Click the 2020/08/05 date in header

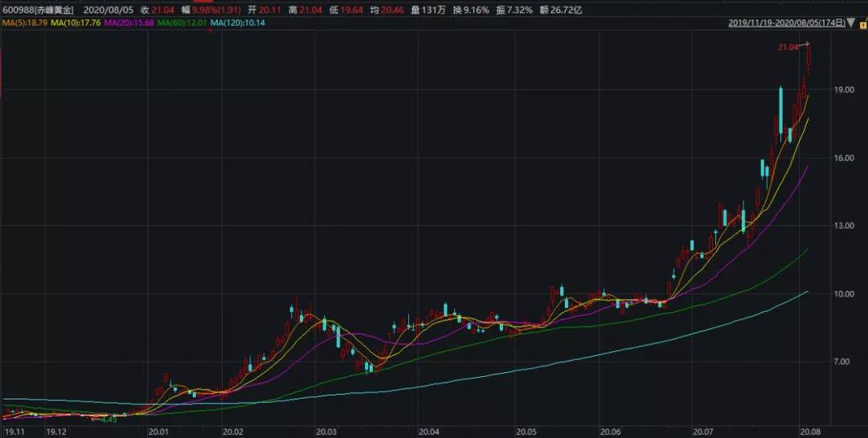click(x=108, y=10)
